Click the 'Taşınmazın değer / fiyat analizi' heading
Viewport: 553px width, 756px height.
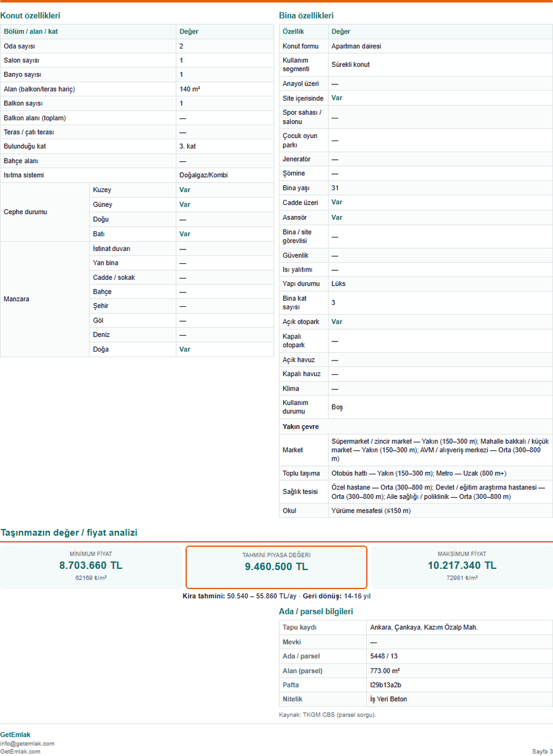(x=69, y=532)
